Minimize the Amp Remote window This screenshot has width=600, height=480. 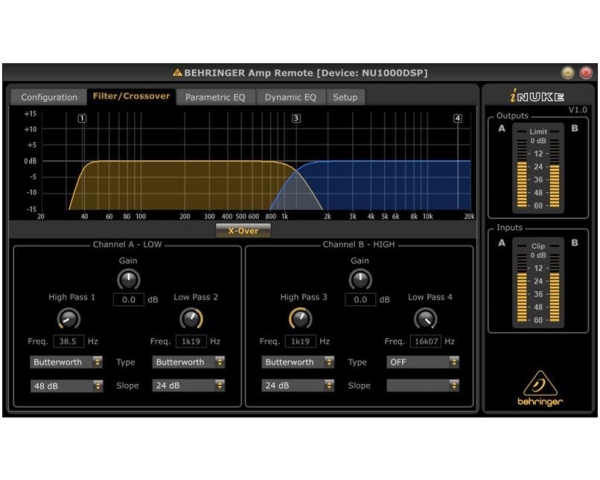[x=568, y=72]
